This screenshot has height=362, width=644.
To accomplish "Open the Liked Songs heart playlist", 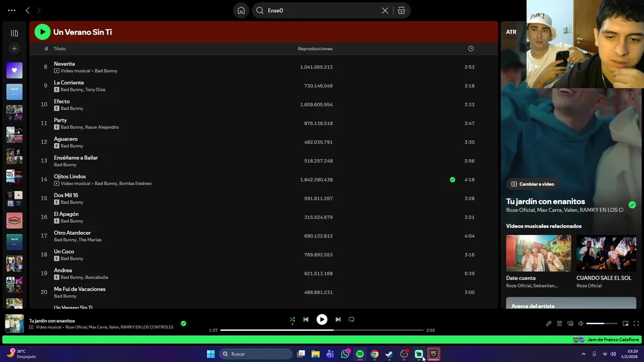I will (x=14, y=70).
